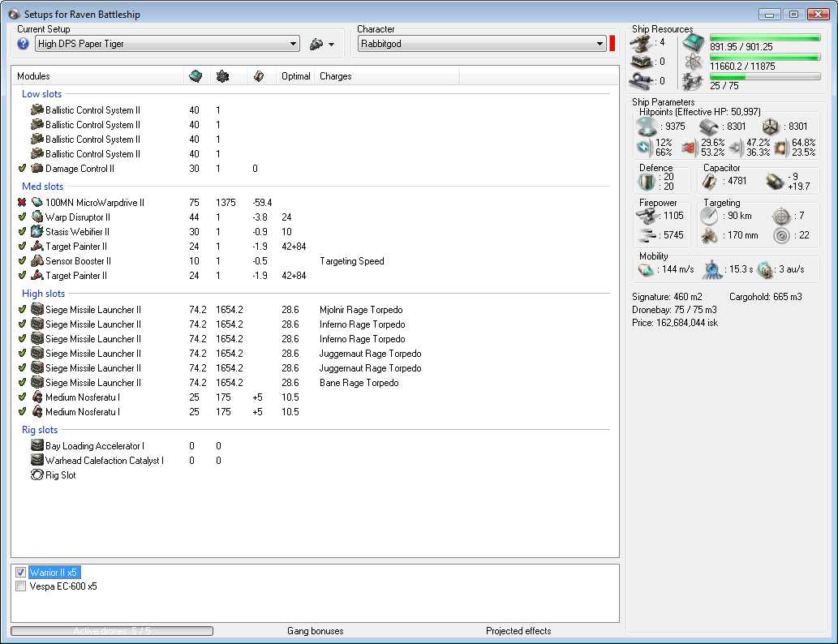Viewport: 838px width, 644px height.
Task: Click the Active drones 5 / 5 bar
Action: 112,631
